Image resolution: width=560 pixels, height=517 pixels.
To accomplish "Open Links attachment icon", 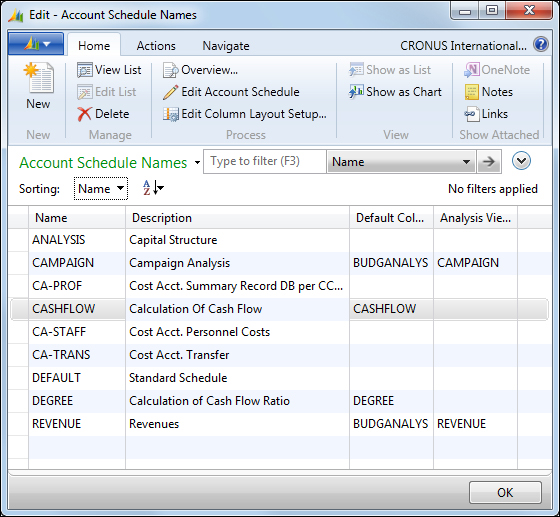I will tap(486, 114).
